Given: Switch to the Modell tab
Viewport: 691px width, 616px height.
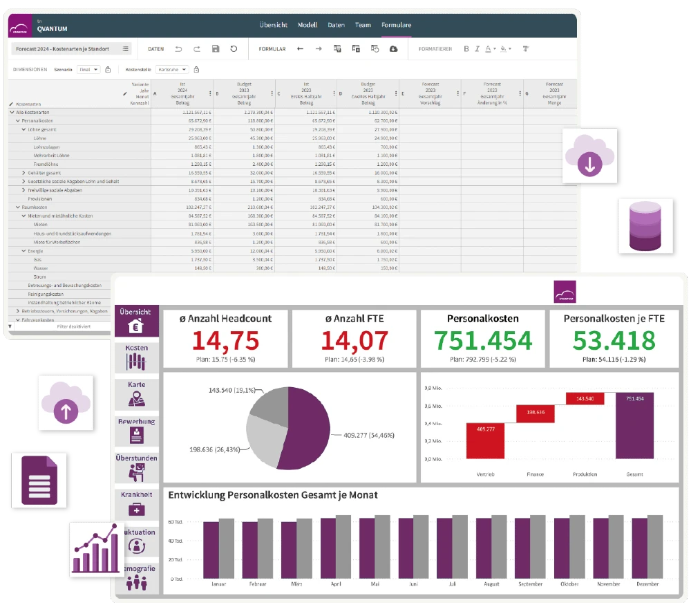Looking at the screenshot, I should pyautogui.click(x=307, y=25).
